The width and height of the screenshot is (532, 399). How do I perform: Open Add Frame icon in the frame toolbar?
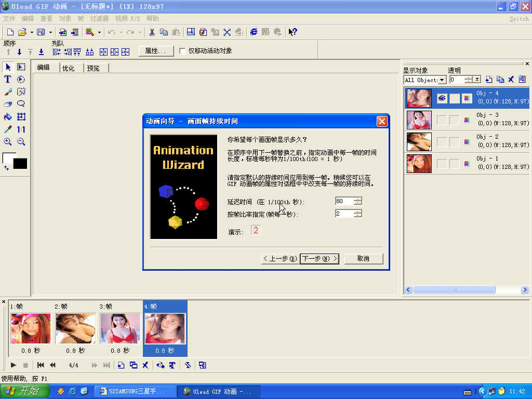(x=121, y=365)
